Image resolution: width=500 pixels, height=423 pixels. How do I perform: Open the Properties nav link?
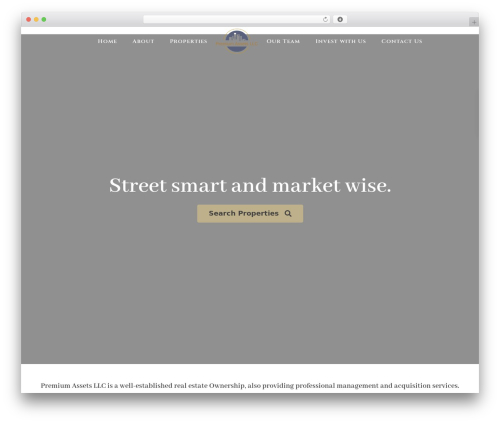click(188, 41)
